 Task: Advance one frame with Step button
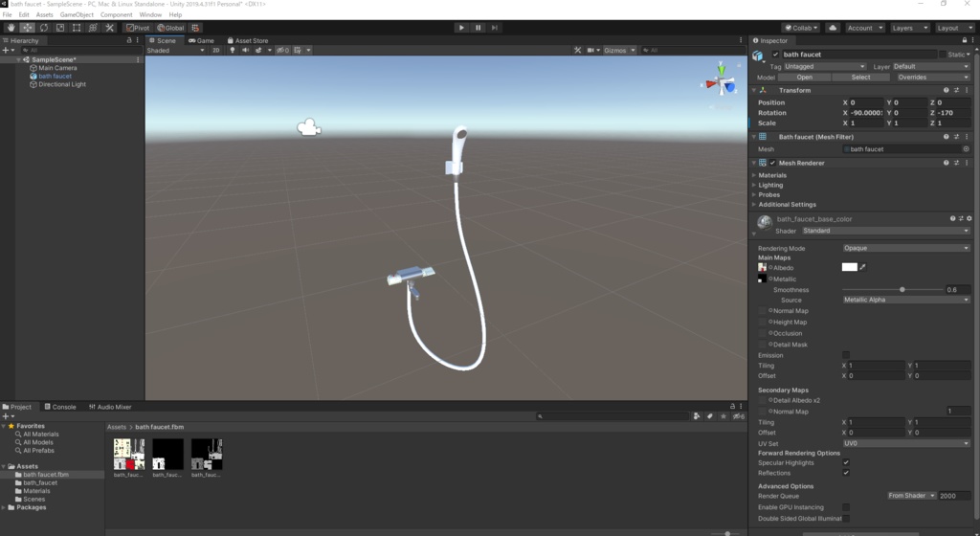pos(495,28)
